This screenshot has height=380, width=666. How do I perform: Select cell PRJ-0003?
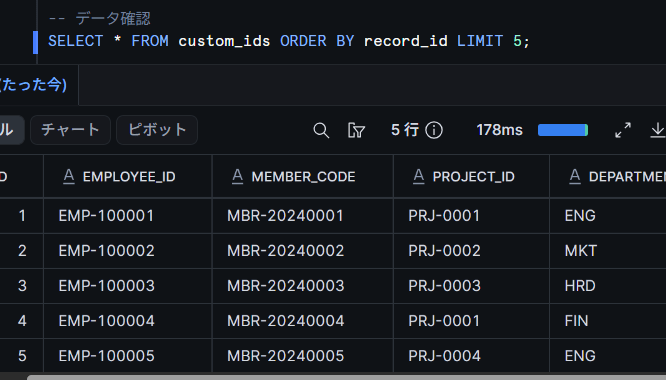471,286
